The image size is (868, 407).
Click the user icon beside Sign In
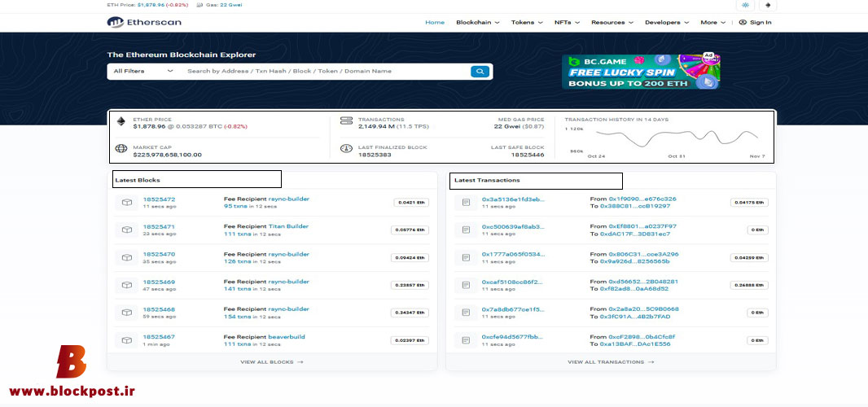(743, 22)
